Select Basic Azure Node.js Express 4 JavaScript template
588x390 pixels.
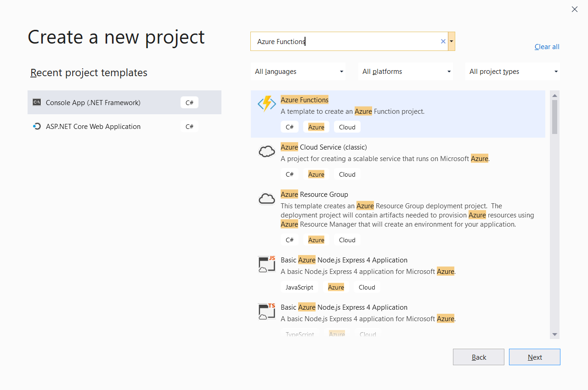[x=398, y=274]
